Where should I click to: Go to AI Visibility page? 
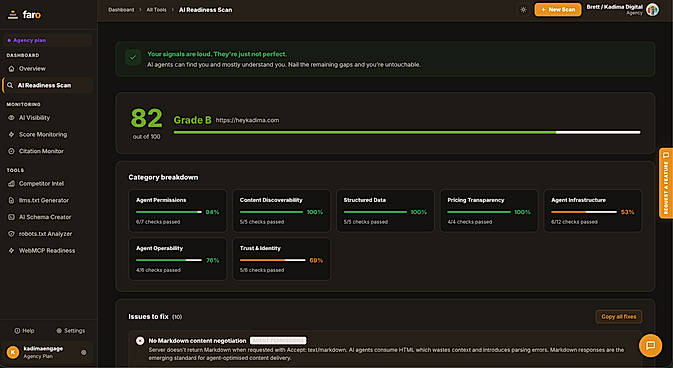click(x=47, y=118)
